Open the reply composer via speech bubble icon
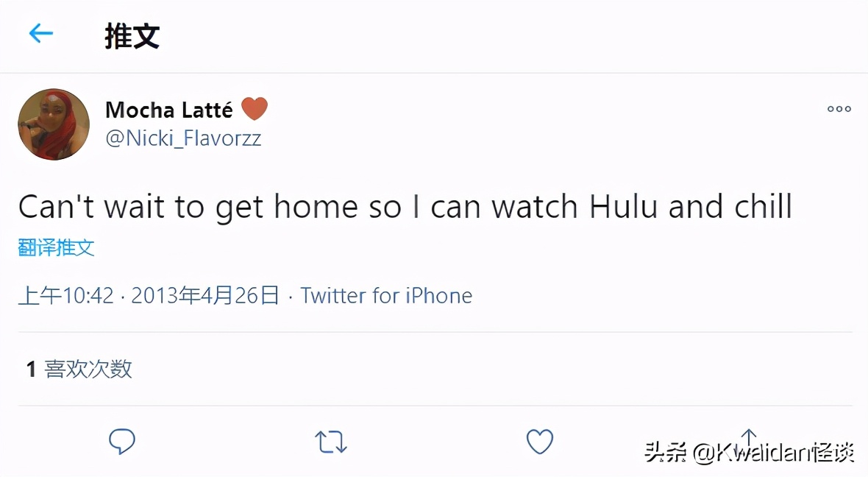 click(x=122, y=441)
